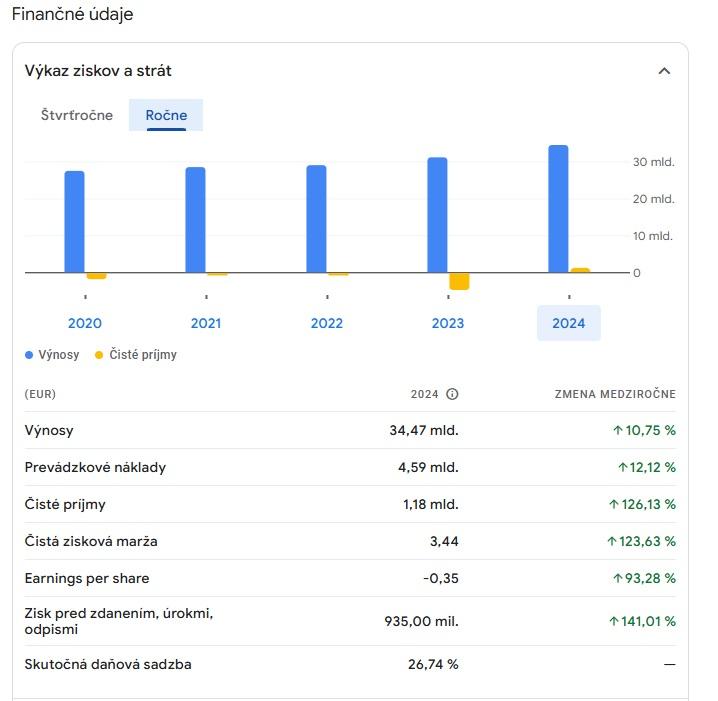This screenshot has width=718, height=701.
Task: Click the green up arrow beside 141,01 %
Action: [x=612, y=621]
